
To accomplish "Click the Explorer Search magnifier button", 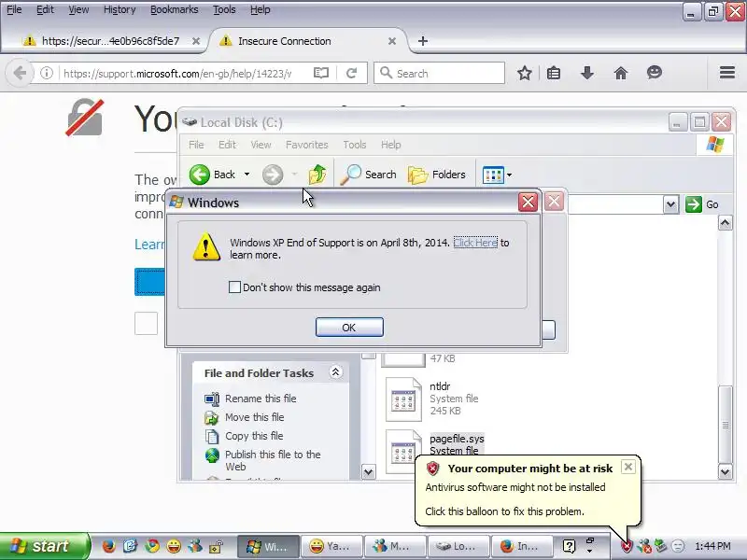I will (x=368, y=175).
